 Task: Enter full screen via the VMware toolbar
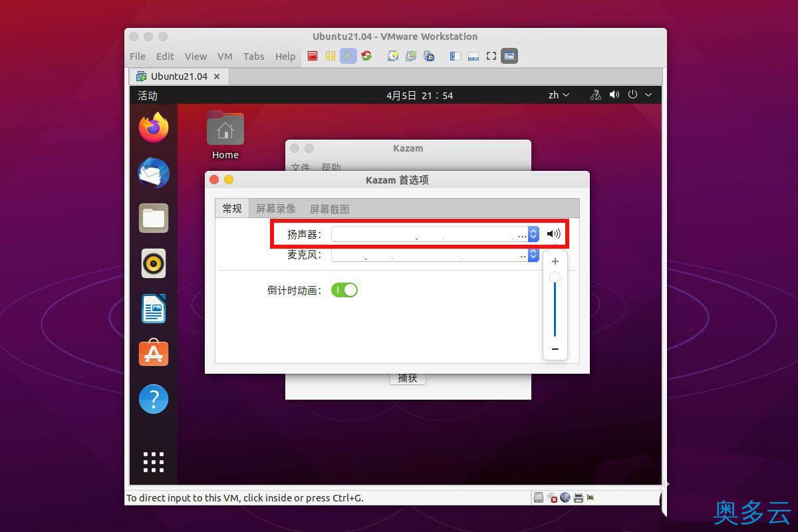[491, 56]
